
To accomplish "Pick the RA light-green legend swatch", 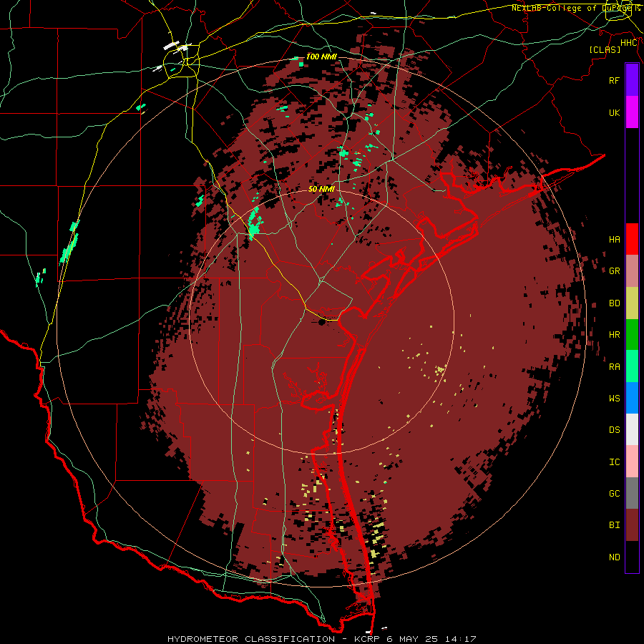I will click(632, 366).
